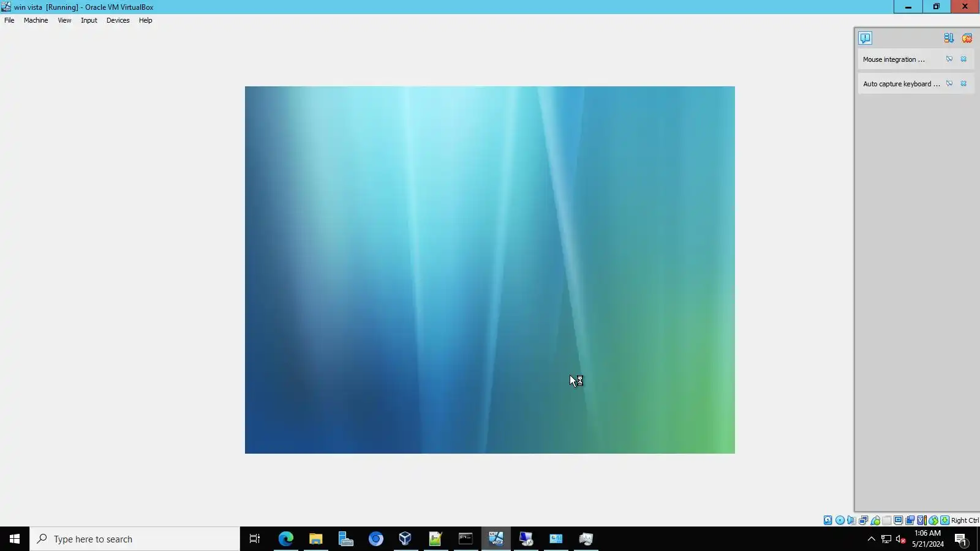This screenshot has width=980, height=551.
Task: Launch Microsoft Edge from the taskbar
Action: (x=286, y=539)
